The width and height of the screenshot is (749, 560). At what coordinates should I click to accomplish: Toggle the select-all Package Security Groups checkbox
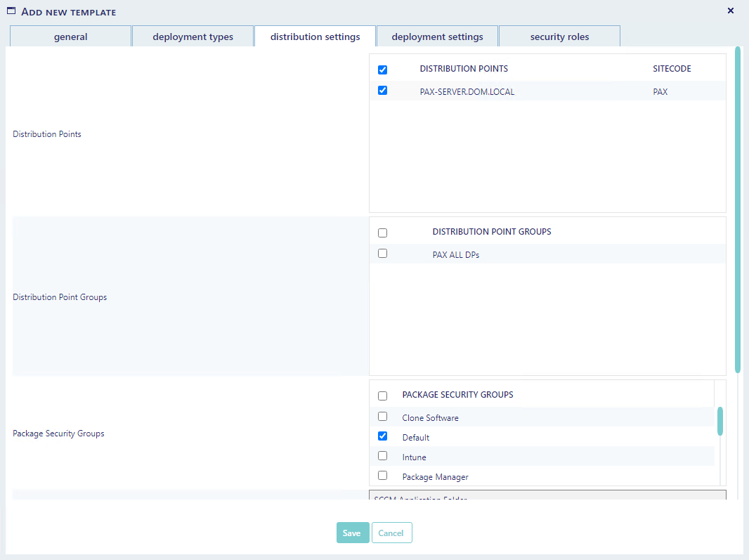[x=383, y=396]
